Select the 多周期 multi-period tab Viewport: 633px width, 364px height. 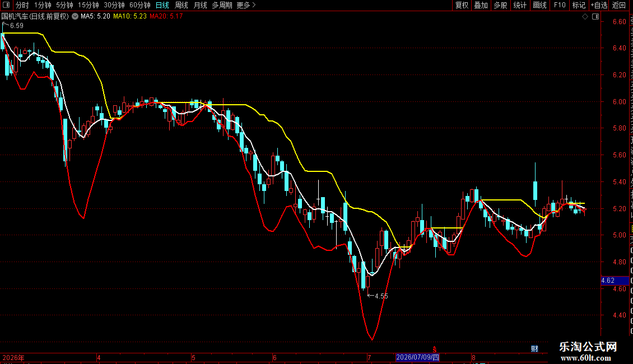coord(222,5)
